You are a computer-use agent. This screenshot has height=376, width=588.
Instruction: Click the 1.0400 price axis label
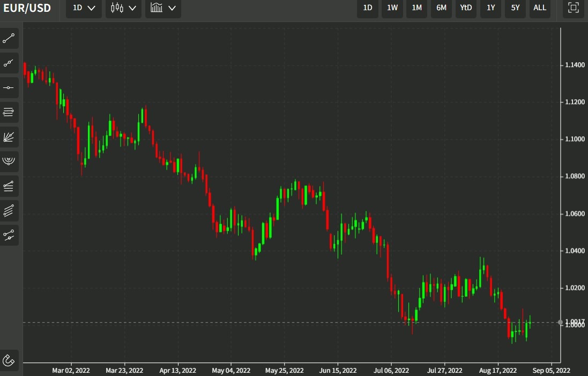coord(575,250)
